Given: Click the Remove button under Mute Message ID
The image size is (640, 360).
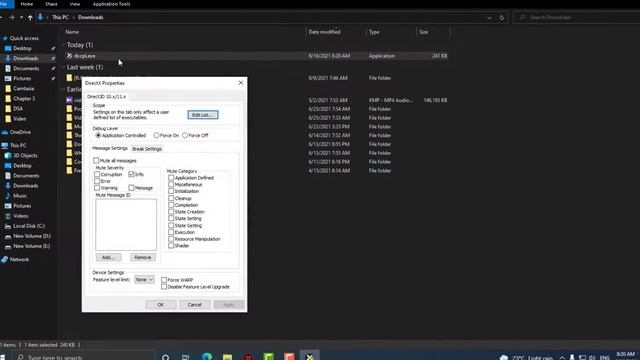Looking at the screenshot, I should coord(143,258).
